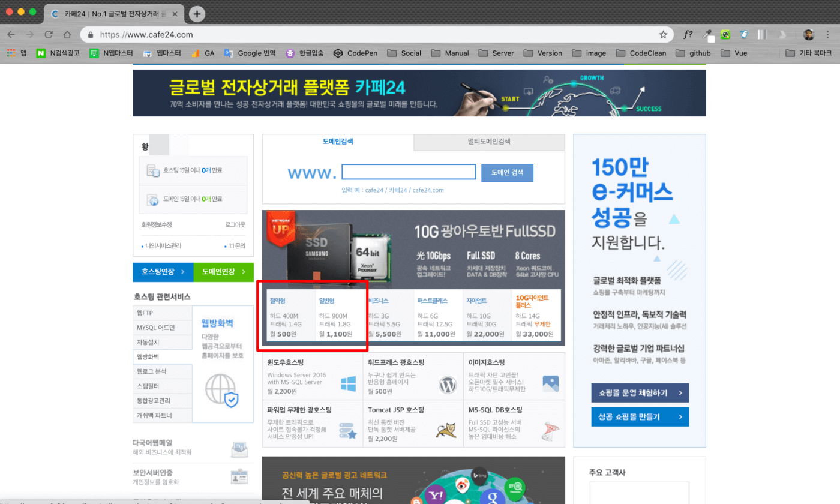The width and height of the screenshot is (840, 504).
Task: Click the hosting expiry notice icon
Action: tap(153, 171)
